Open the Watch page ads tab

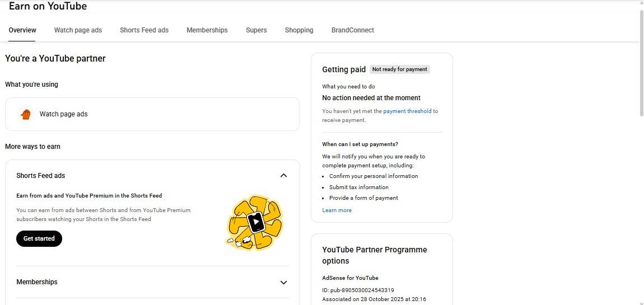point(78,30)
